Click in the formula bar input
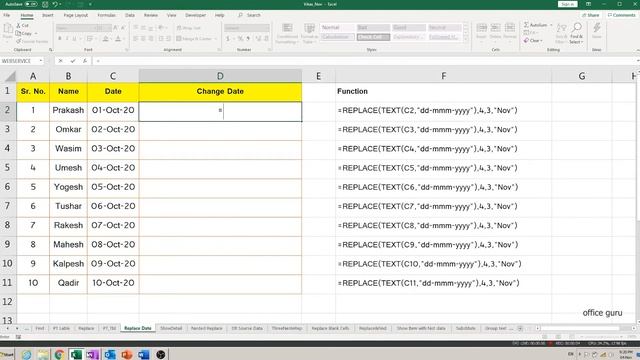Image resolution: width=640 pixels, height=360 pixels. tap(365, 61)
